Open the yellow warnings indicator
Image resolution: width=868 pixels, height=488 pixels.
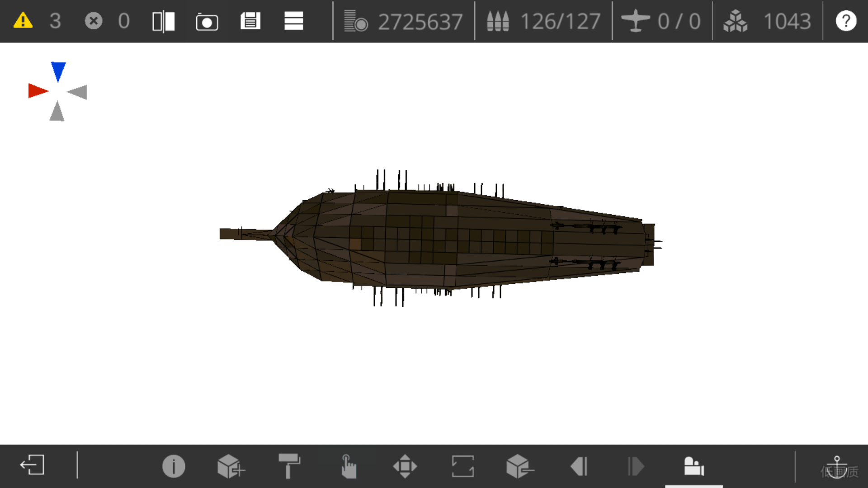[x=23, y=21]
